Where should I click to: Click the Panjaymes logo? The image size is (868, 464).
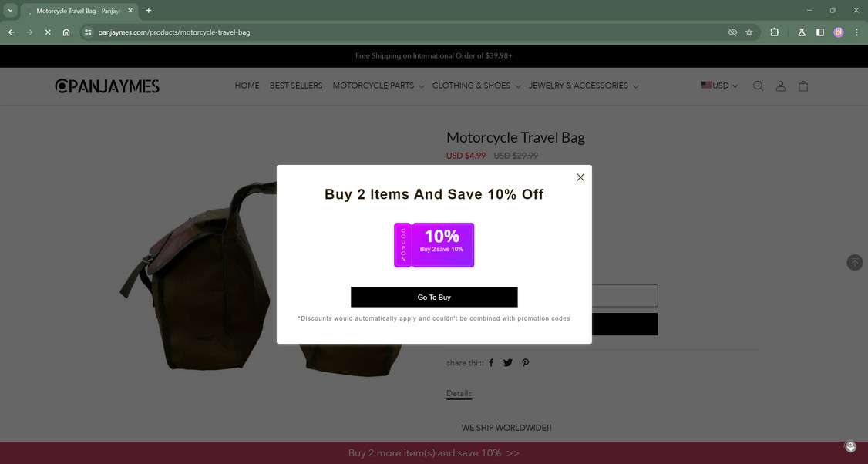tap(107, 86)
